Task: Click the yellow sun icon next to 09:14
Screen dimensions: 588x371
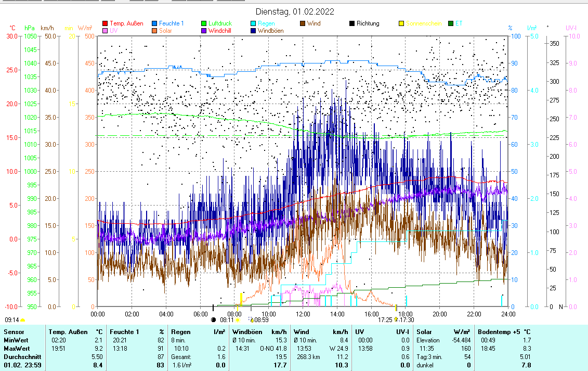Action: click(23, 320)
